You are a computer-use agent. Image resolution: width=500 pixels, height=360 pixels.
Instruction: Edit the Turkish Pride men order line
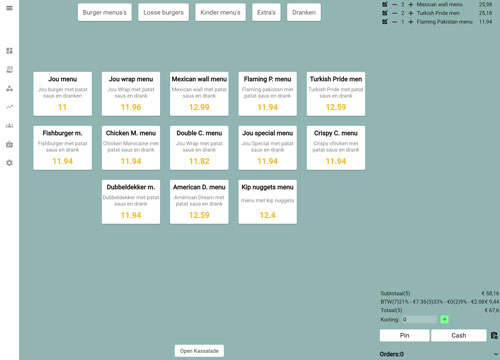tap(385, 13)
